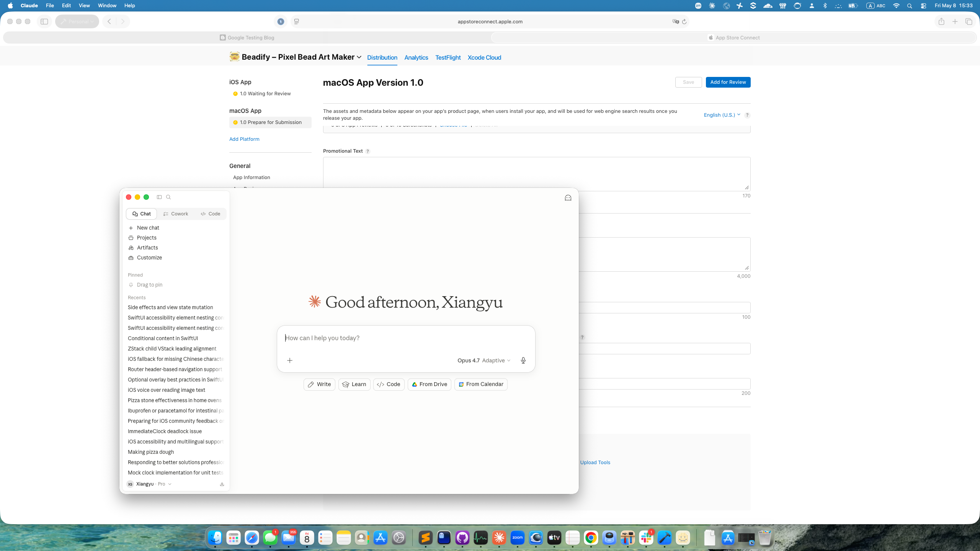Open search in the Claude window
980x551 pixels.
pyautogui.click(x=168, y=197)
